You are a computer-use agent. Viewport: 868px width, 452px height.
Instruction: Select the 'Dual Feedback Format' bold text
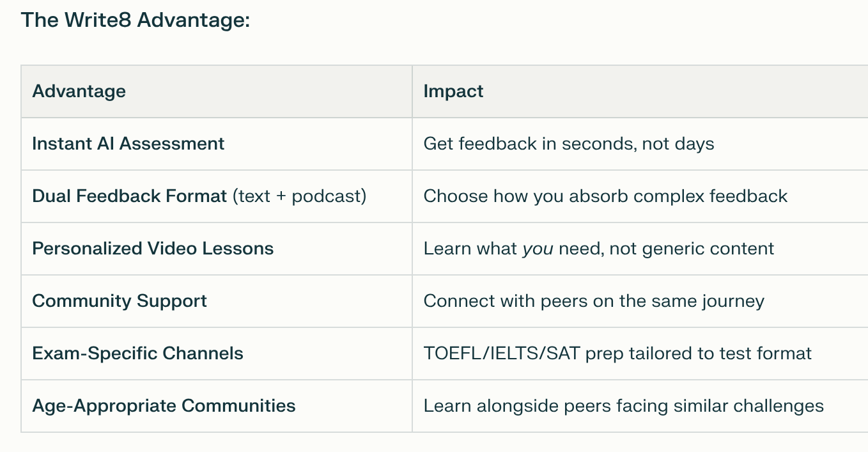pos(130,196)
